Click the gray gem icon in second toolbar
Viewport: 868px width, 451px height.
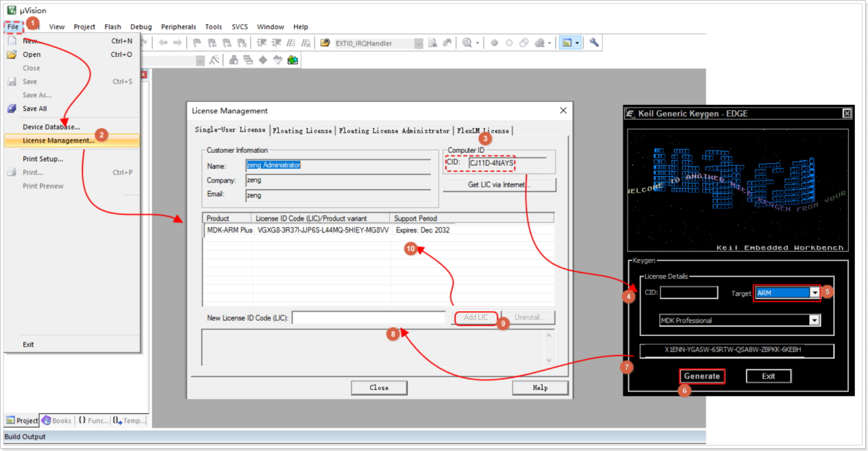pyautogui.click(x=277, y=60)
